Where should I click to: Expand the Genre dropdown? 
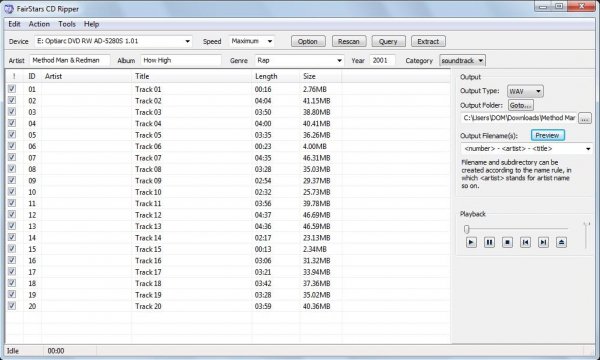coord(339,60)
